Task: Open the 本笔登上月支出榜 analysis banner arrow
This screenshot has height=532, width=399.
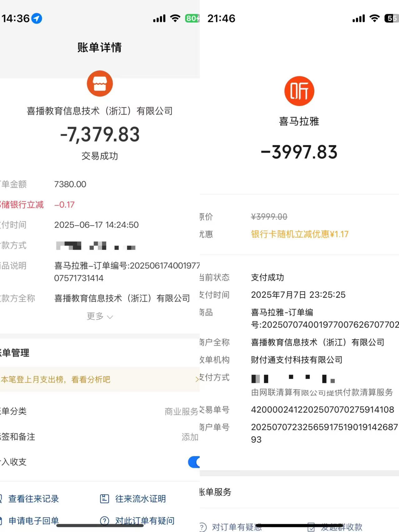Action: 197,379
